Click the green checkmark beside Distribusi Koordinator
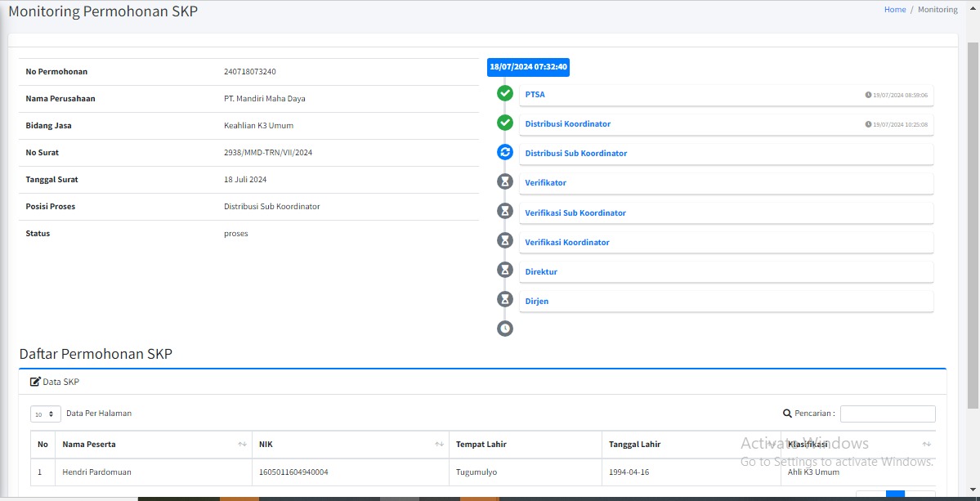Viewport: 980px width, 501px height. (x=505, y=123)
